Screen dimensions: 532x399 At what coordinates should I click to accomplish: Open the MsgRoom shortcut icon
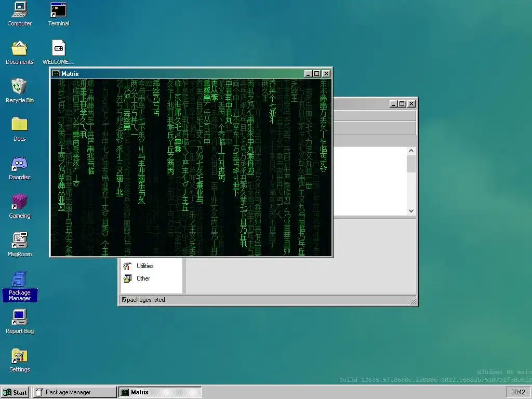(x=19, y=244)
